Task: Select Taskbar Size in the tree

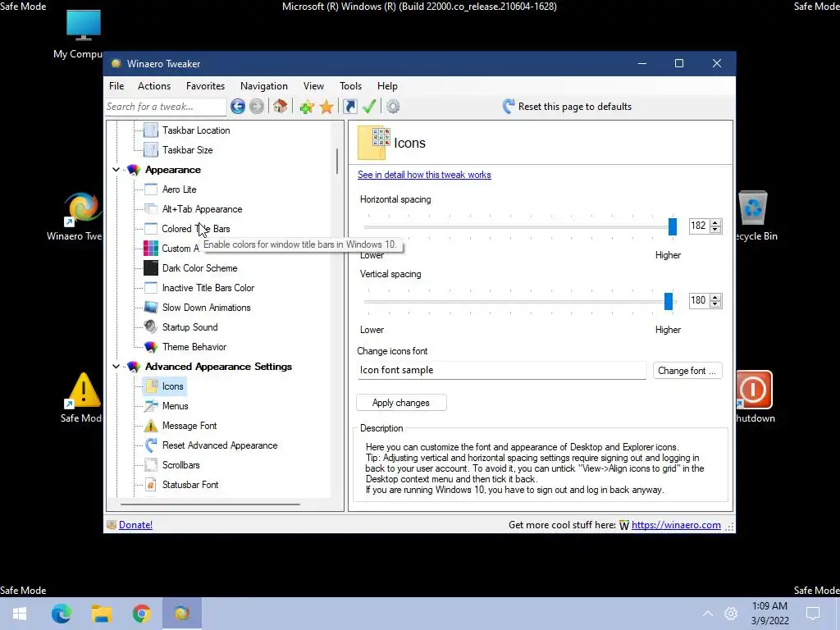Action: [188, 150]
